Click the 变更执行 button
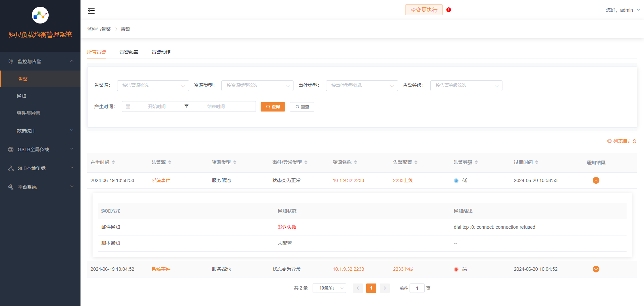This screenshot has width=644, height=306. (424, 10)
